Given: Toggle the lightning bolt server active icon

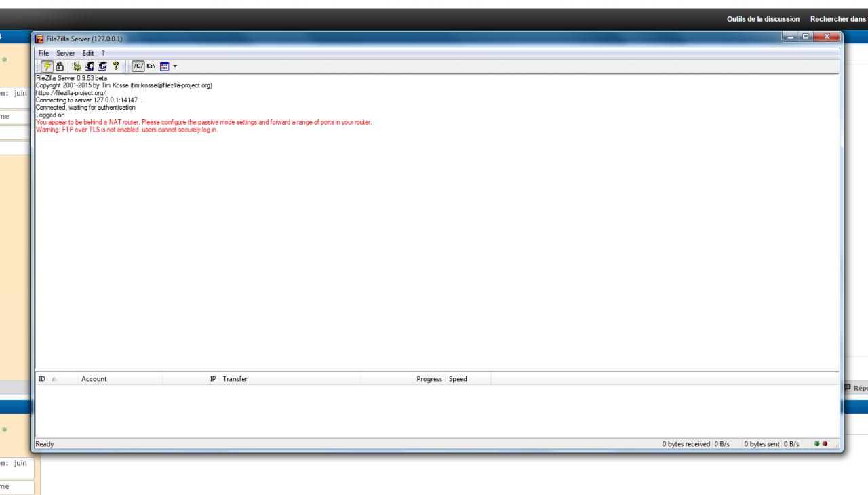Looking at the screenshot, I should point(47,66).
